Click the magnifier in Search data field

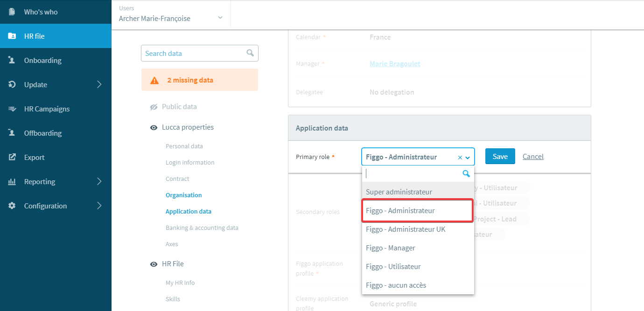[x=250, y=53]
